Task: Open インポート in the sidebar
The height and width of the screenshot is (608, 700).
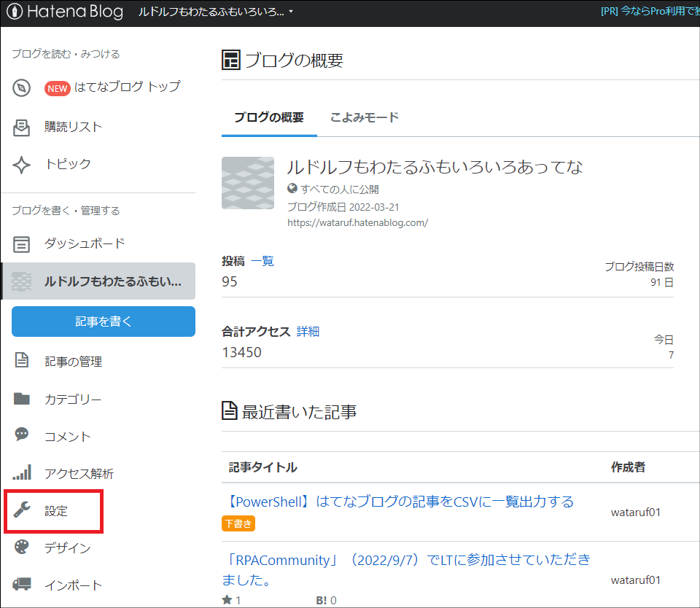Action: tap(73, 585)
